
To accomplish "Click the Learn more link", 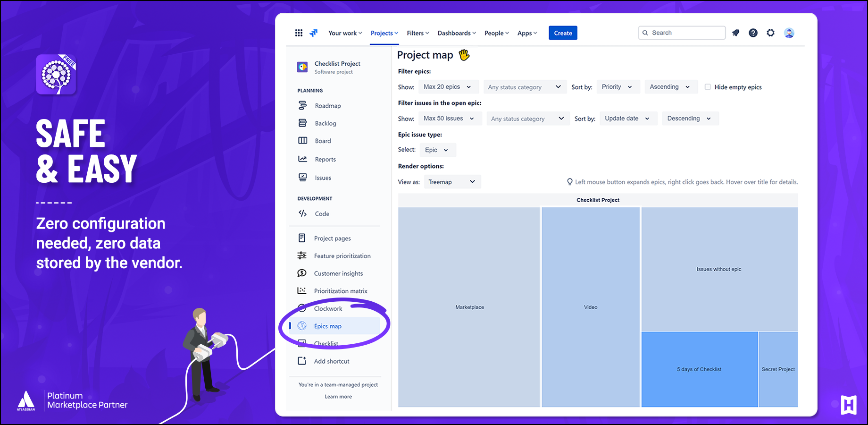I will coord(338,397).
